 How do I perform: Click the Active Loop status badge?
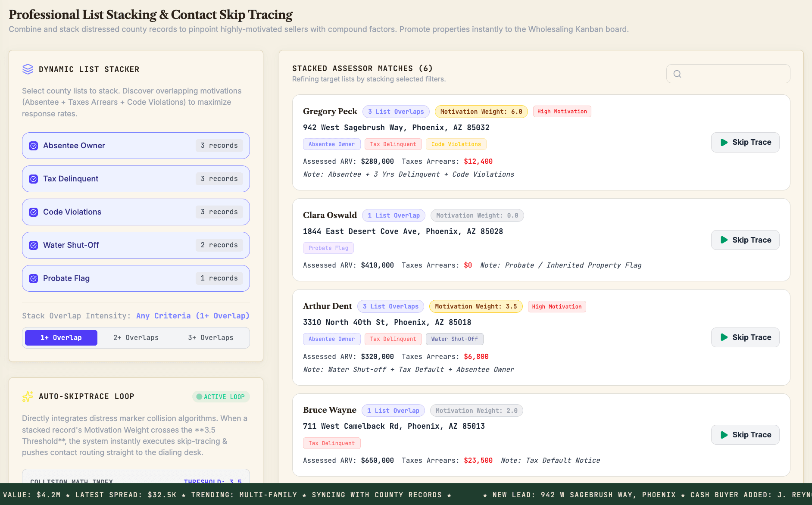click(x=221, y=397)
